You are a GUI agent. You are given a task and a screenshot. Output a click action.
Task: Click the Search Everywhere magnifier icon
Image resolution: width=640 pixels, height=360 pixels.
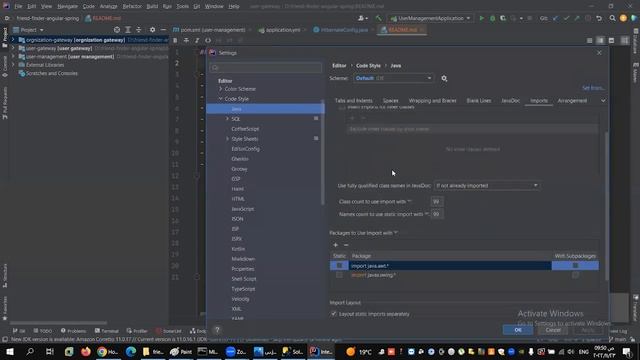click(612, 18)
